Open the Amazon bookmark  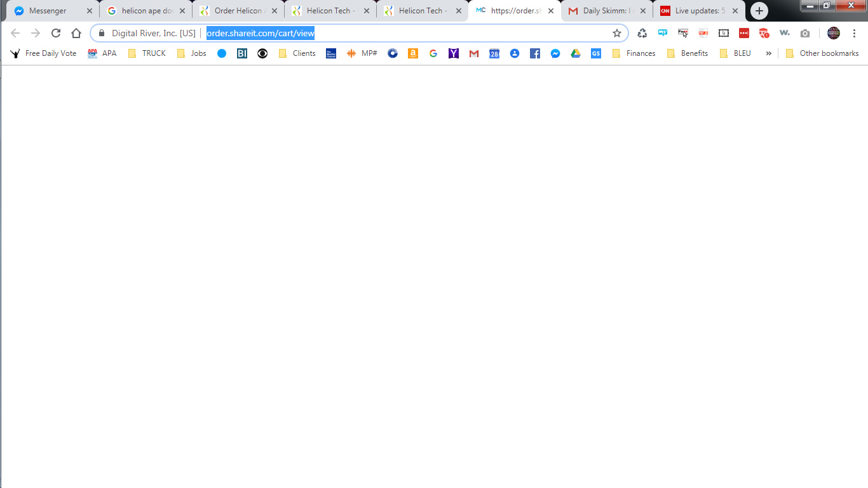(412, 53)
